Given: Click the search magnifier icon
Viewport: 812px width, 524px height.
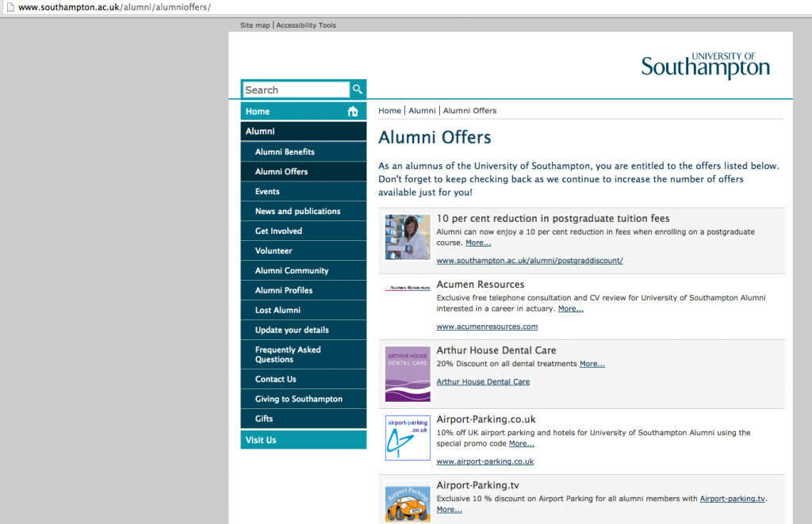Looking at the screenshot, I should (x=358, y=90).
